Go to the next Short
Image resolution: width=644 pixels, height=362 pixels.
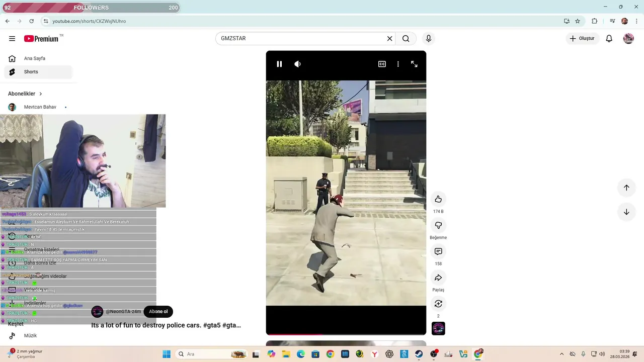pyautogui.click(x=626, y=212)
